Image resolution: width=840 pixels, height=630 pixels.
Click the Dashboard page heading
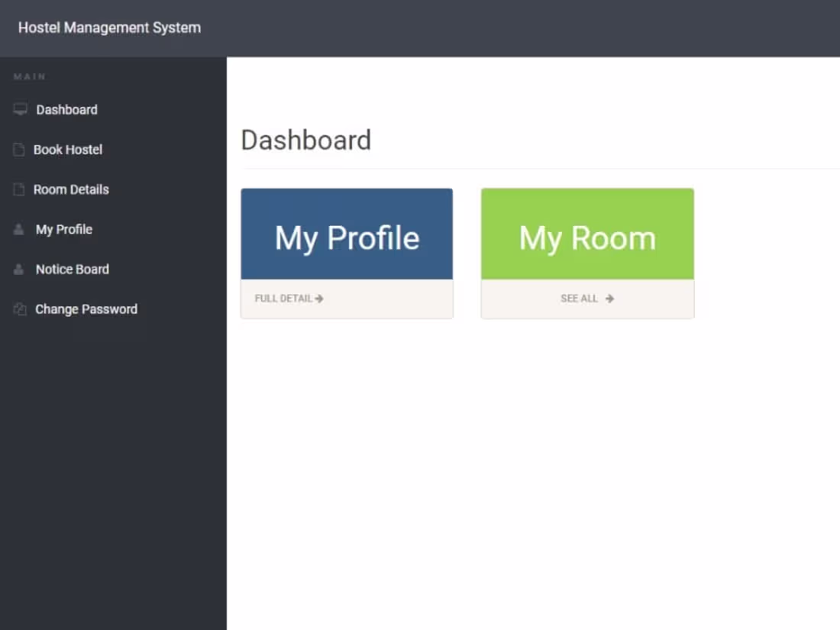pyautogui.click(x=306, y=141)
